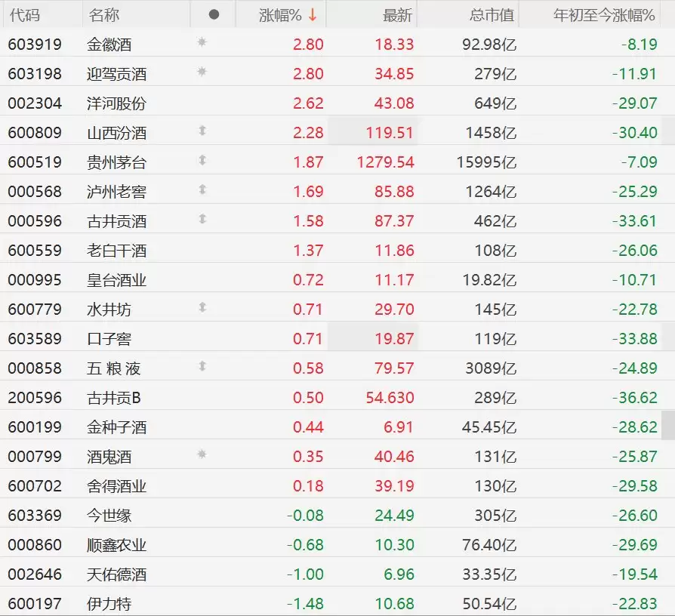Select the 五粮液 name cell
This screenshot has width=675, height=616.
click(x=114, y=368)
